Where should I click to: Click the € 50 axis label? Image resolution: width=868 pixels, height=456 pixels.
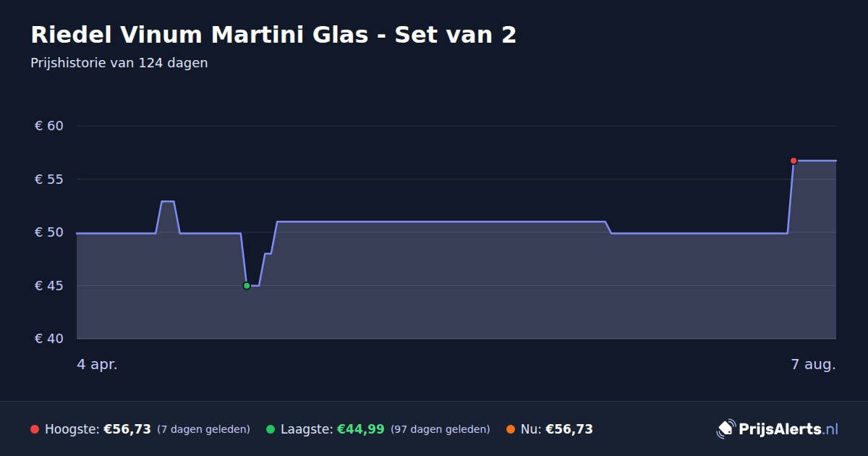pos(49,232)
